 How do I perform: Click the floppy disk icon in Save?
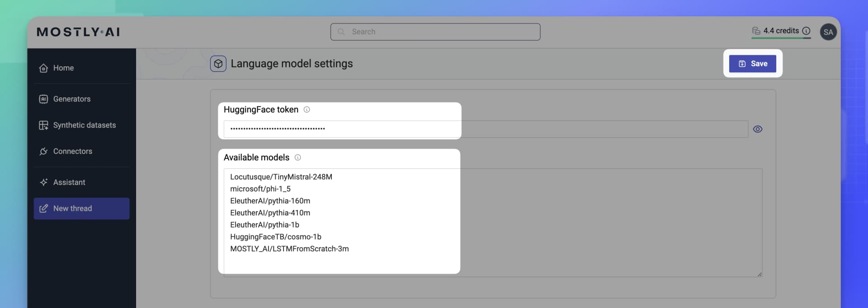(742, 64)
